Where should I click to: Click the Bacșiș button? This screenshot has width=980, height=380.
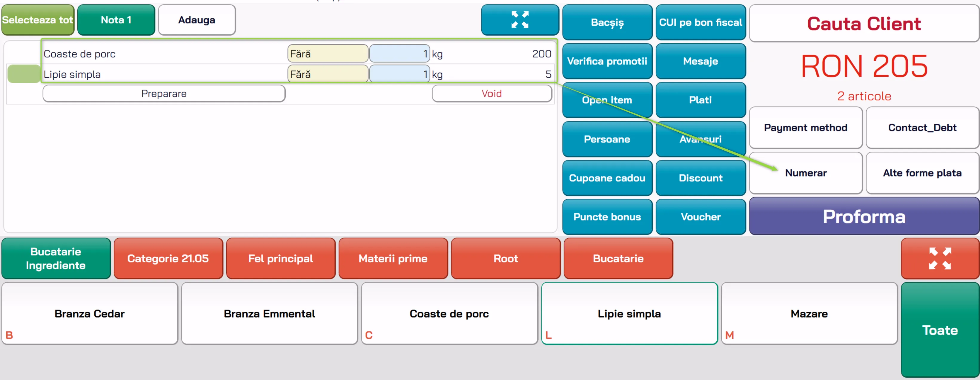[x=607, y=22]
